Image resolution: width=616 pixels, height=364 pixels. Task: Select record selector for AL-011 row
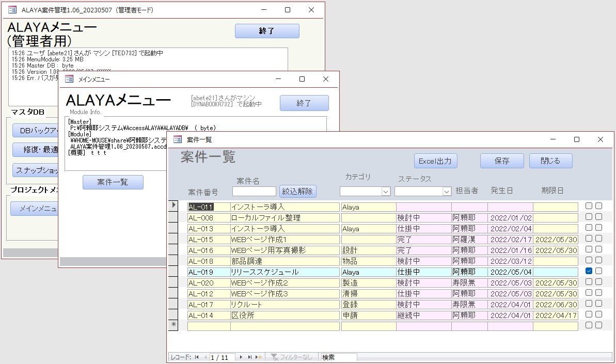pyautogui.click(x=173, y=206)
